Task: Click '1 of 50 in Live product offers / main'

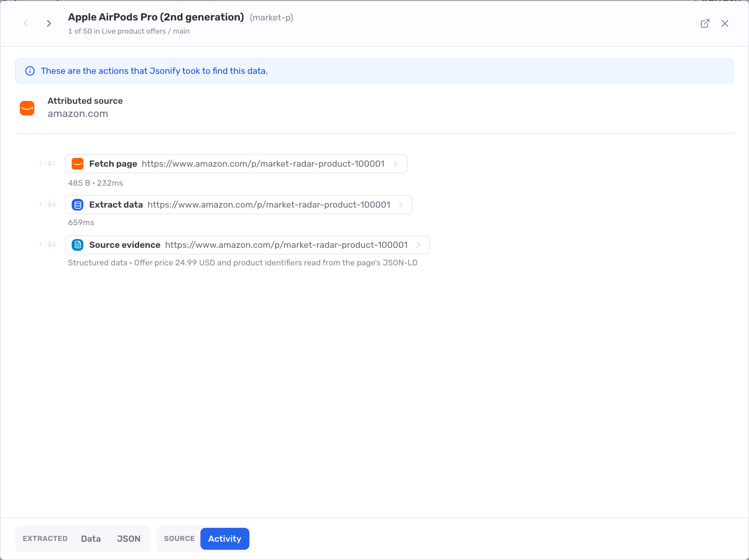Action: tap(129, 31)
